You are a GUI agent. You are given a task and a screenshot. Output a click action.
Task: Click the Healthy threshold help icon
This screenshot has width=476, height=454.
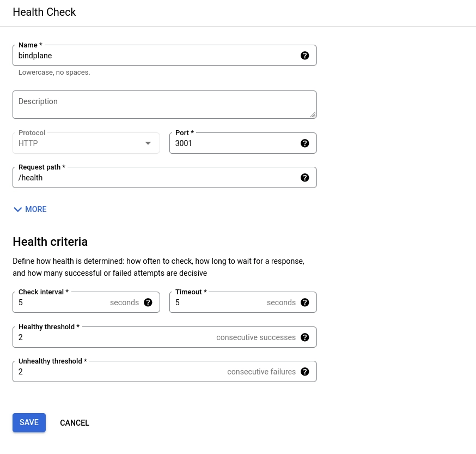(x=305, y=337)
